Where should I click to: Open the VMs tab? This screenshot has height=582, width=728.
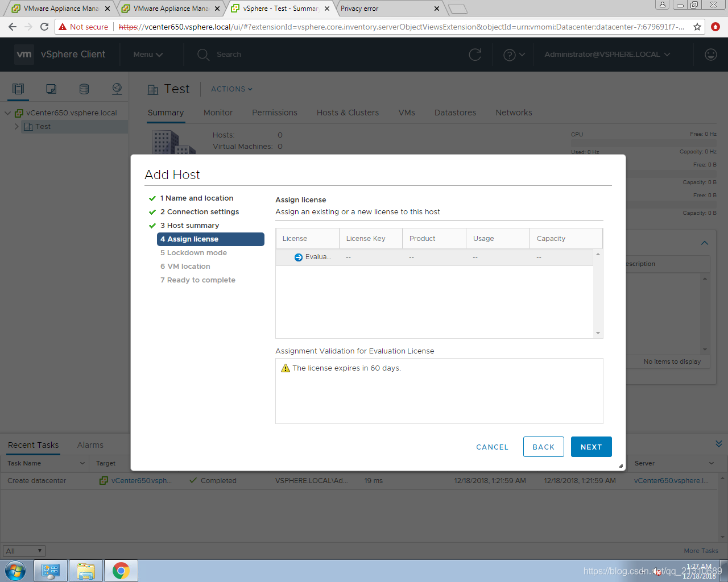tap(407, 113)
